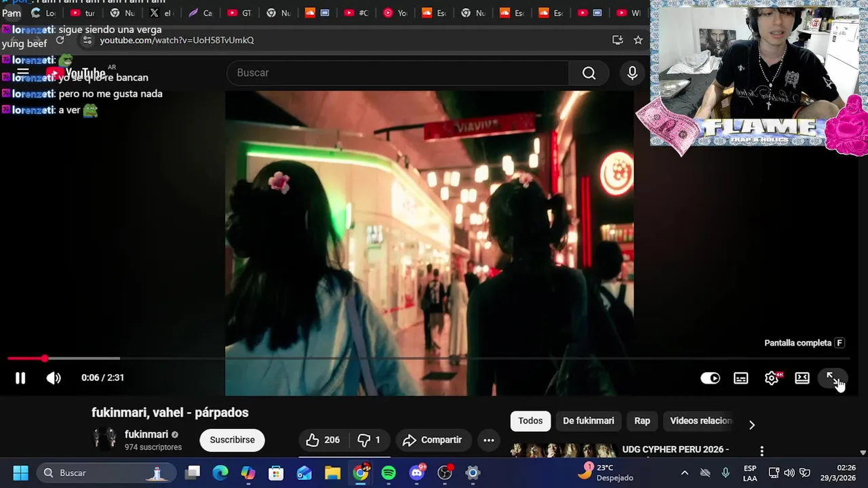
Task: Open Outlook from the taskbar
Action: pos(304,472)
